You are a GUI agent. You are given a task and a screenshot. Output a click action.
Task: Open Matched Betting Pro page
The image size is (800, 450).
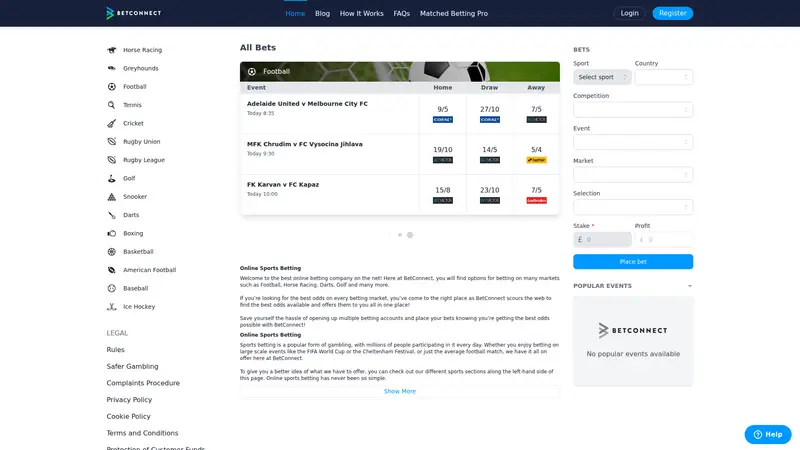[x=454, y=14]
